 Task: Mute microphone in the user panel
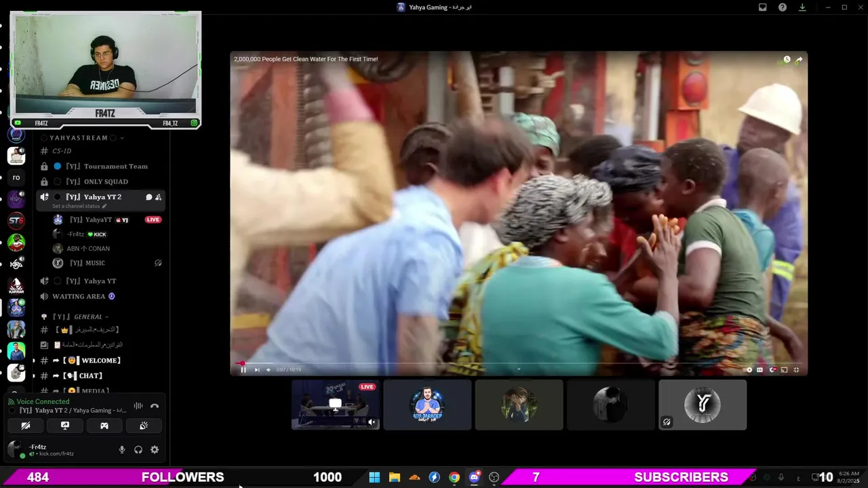coord(122,449)
